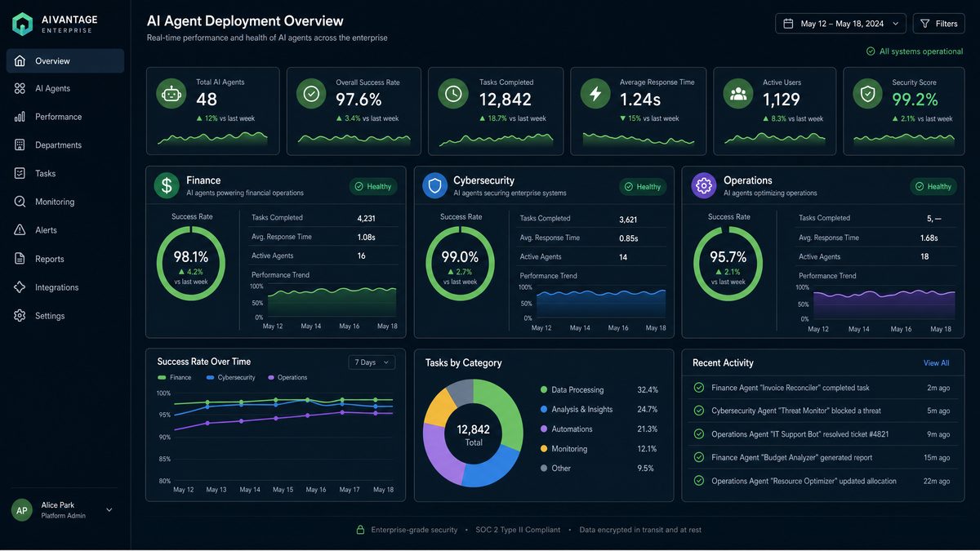Image resolution: width=980 pixels, height=551 pixels.
Task: Click check icon beside Resource Optimizer activity
Action: (x=698, y=481)
